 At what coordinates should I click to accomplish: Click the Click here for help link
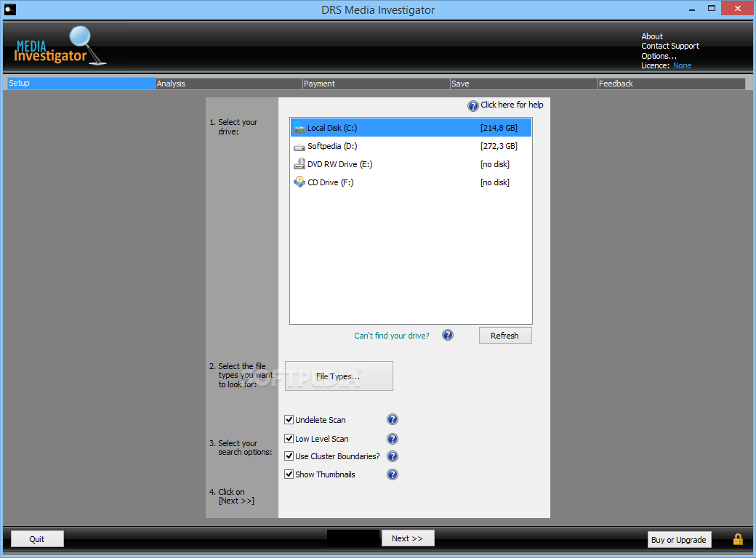click(512, 105)
